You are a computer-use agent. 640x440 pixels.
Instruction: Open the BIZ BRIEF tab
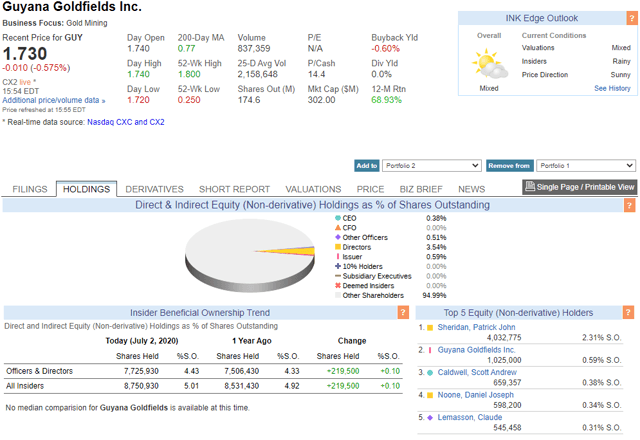tap(421, 189)
